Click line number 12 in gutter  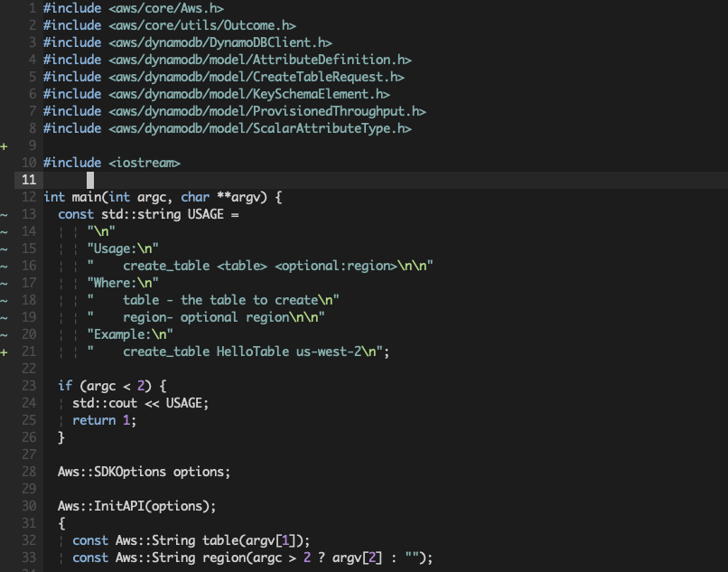(29, 197)
